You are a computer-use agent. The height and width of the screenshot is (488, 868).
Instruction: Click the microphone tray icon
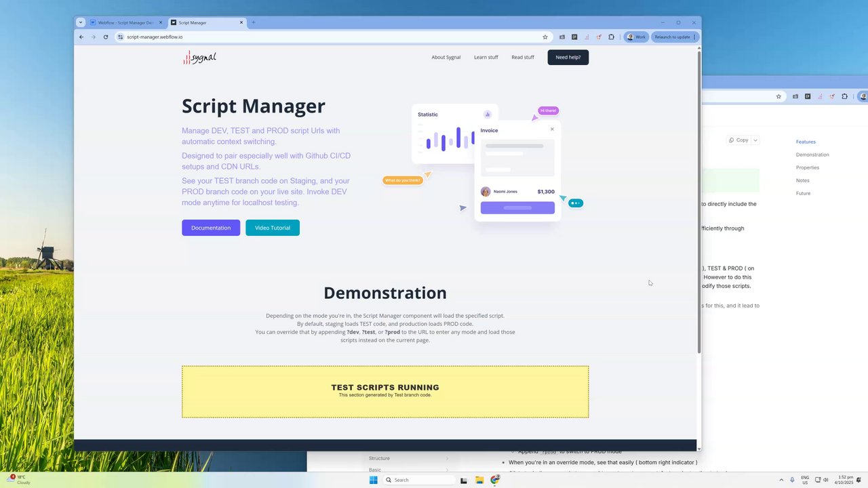pos(792,480)
